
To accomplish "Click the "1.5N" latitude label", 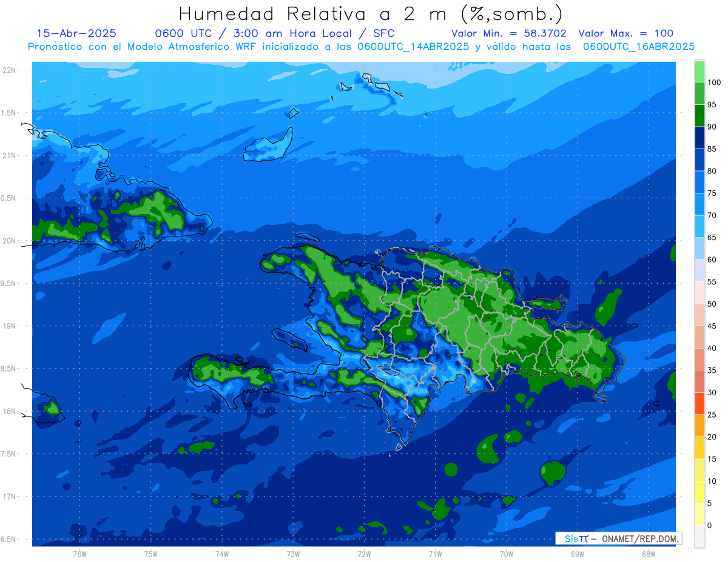I will (8, 113).
